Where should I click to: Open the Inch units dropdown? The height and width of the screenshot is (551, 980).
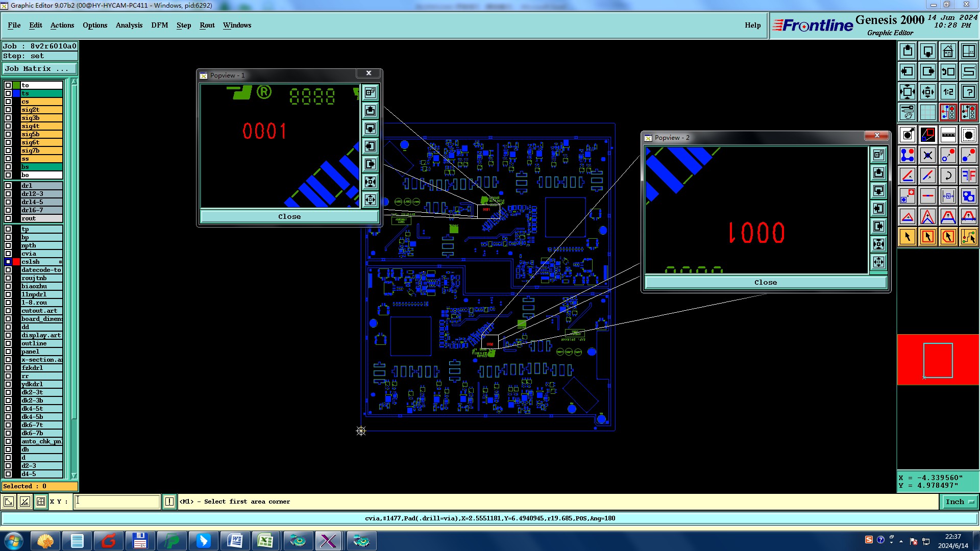(959, 502)
